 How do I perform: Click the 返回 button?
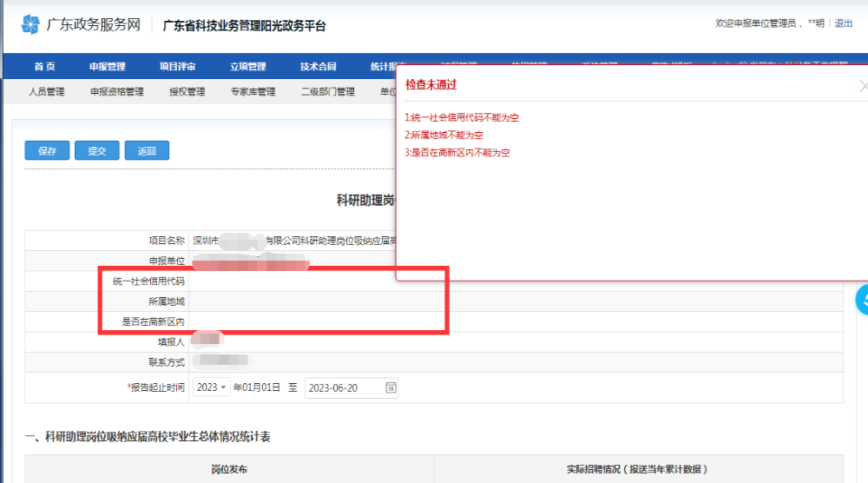pyautogui.click(x=147, y=151)
